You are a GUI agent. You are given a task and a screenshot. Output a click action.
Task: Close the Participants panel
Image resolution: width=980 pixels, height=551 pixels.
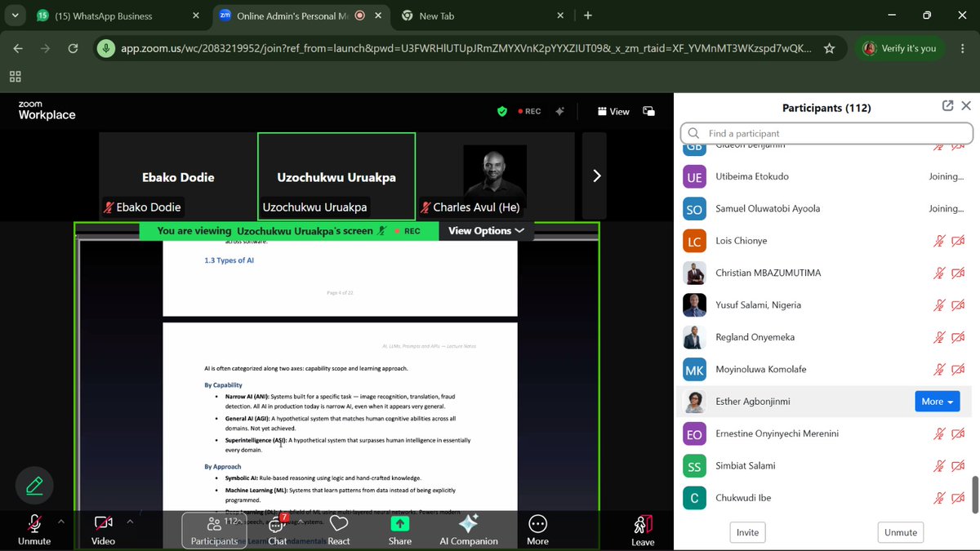(x=966, y=106)
